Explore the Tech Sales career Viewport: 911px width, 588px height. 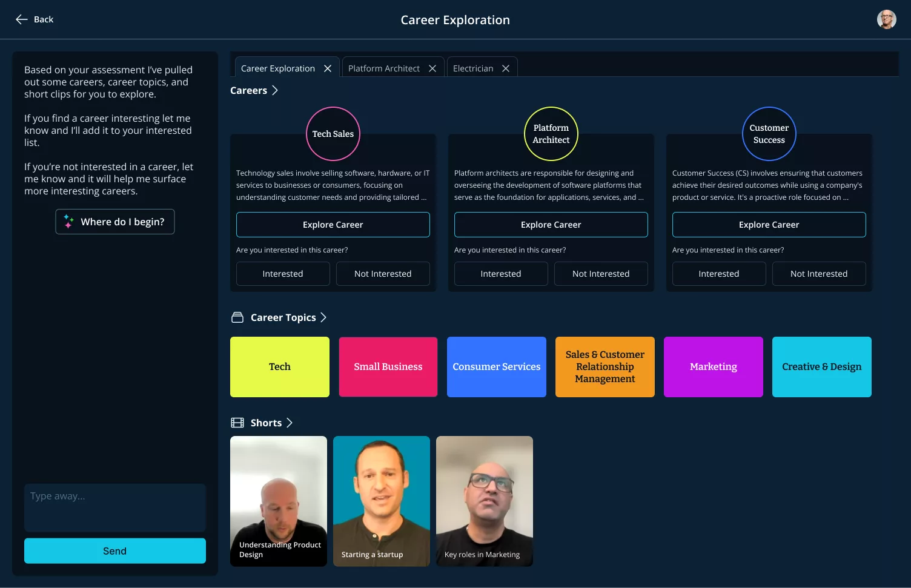pos(333,225)
